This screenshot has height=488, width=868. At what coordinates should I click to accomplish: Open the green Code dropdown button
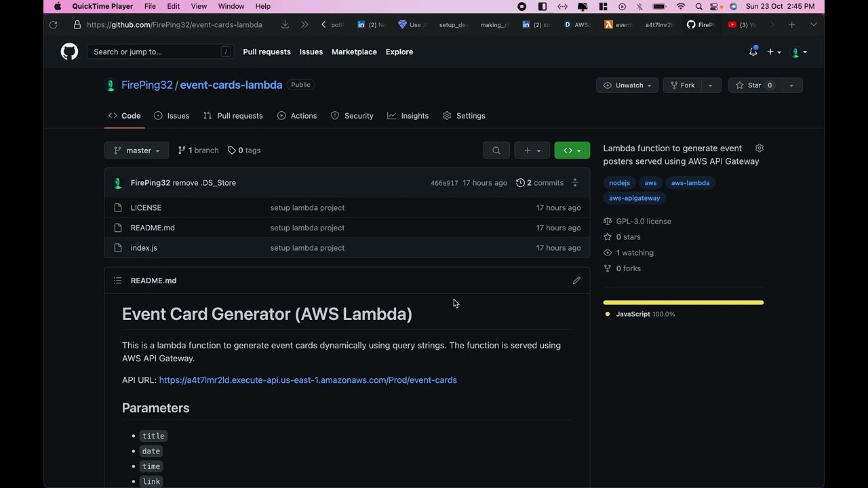[x=572, y=150]
